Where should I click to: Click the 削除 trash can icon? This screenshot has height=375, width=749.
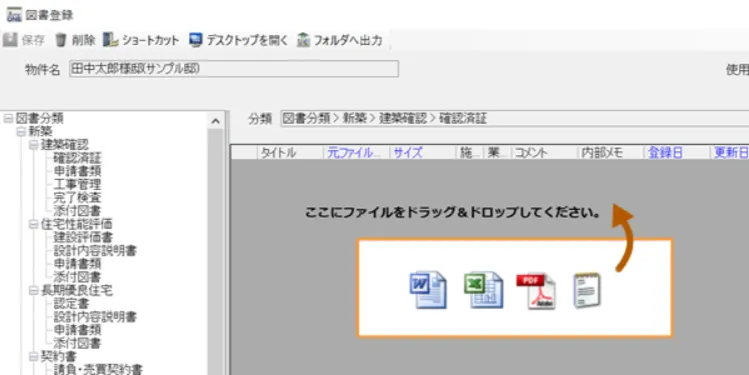click(61, 40)
